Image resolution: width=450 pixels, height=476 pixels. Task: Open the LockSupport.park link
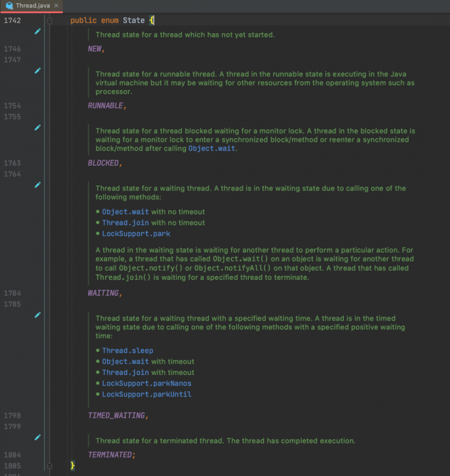tap(136, 234)
